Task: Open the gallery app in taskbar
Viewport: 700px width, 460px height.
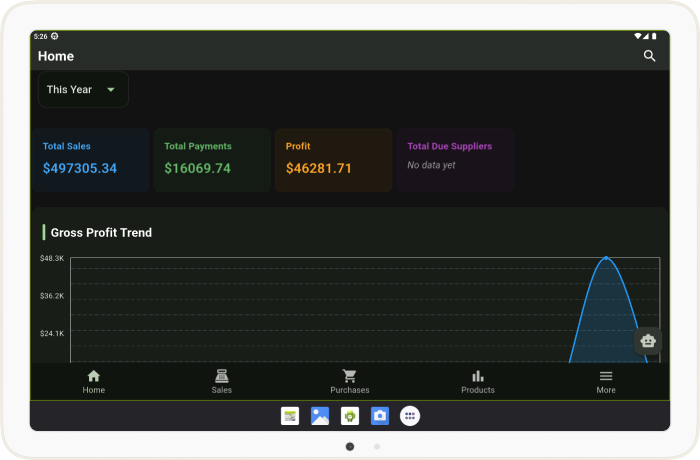Action: pyautogui.click(x=320, y=416)
